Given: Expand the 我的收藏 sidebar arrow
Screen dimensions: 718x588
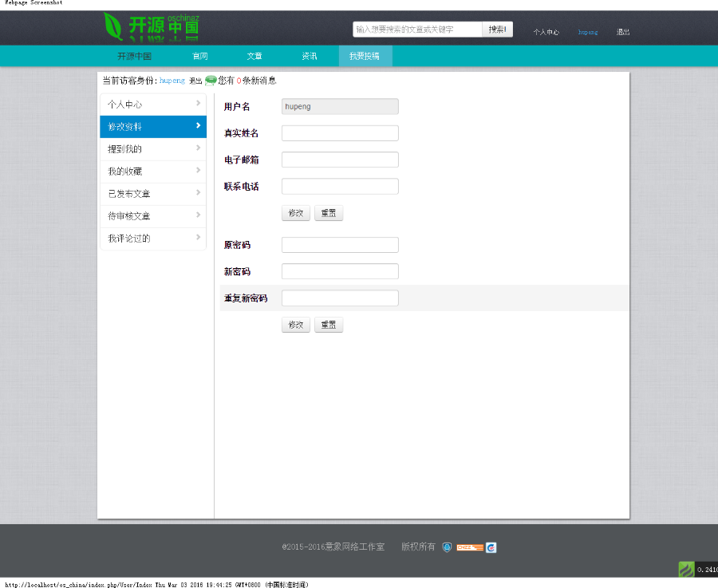Looking at the screenshot, I should point(199,171).
